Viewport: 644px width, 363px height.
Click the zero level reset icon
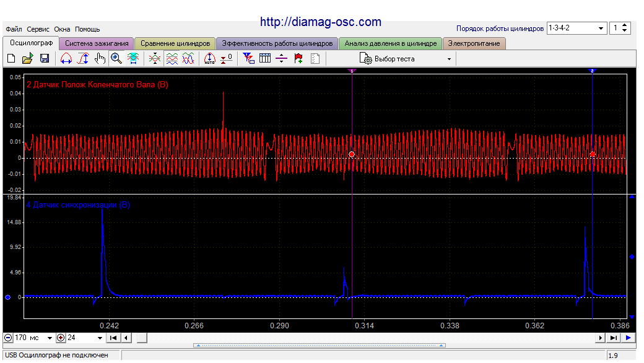pyautogui.click(x=226, y=59)
